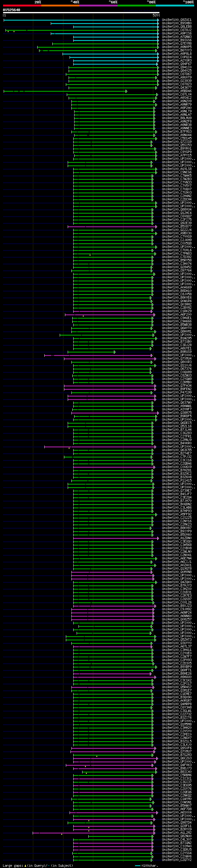
Task: Select hit label UniRef100_A6F200
Action: (x=177, y=314)
